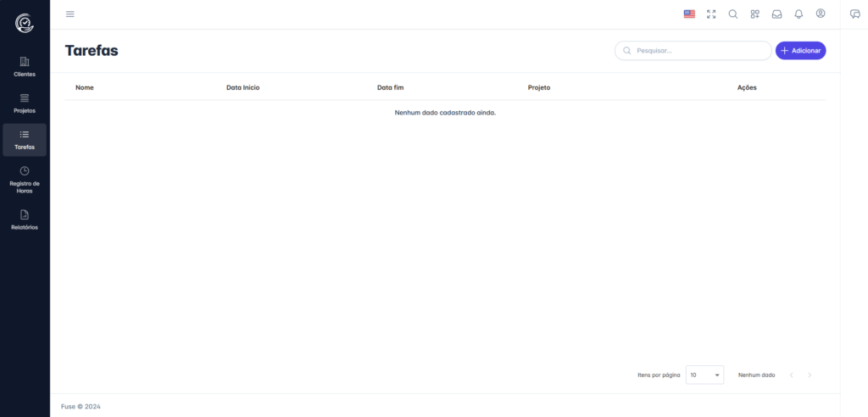Open the Relatórios sidebar item
The width and height of the screenshot is (868, 417).
[x=25, y=220]
